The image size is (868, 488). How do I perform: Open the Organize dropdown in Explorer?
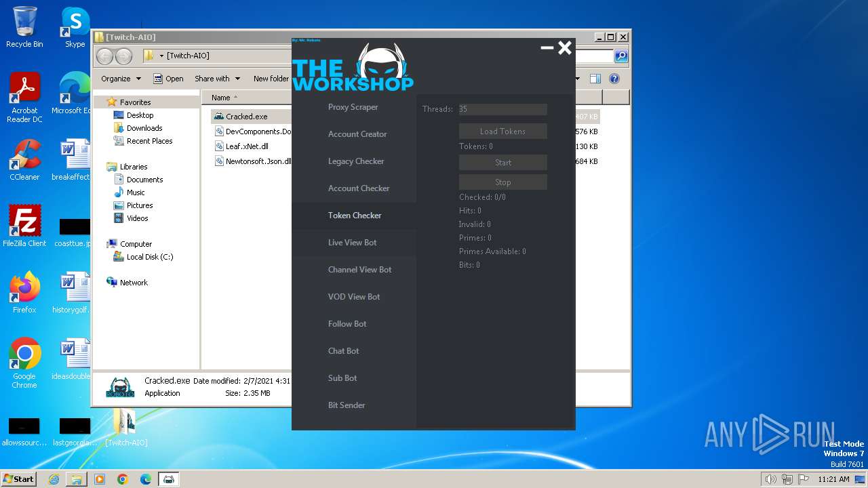pyautogui.click(x=121, y=79)
